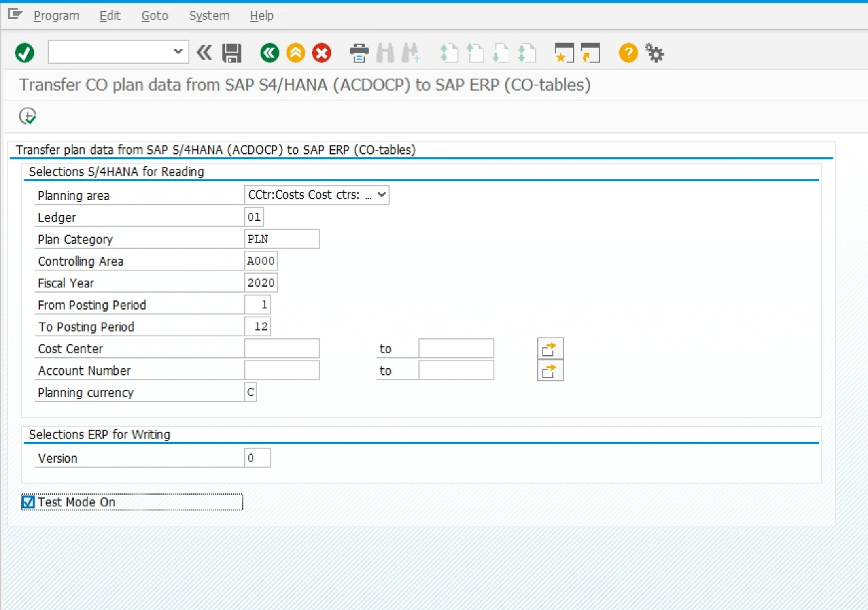Open the Edit menu

110,16
